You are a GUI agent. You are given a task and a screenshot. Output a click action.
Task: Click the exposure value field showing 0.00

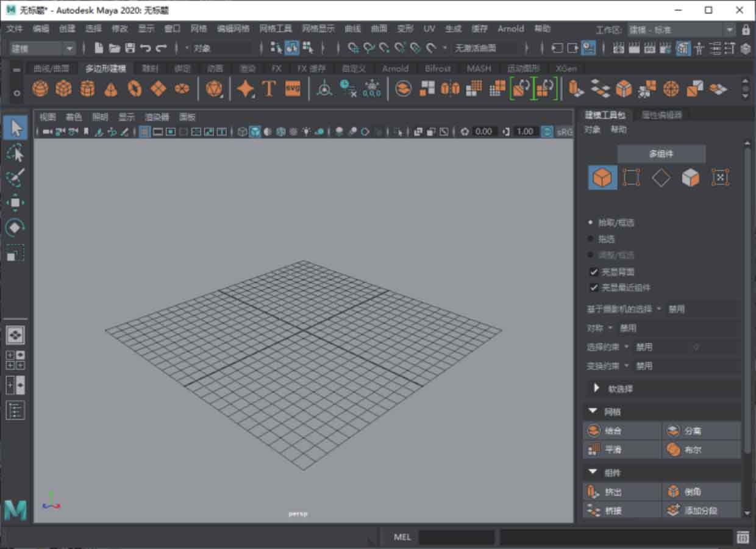483,131
